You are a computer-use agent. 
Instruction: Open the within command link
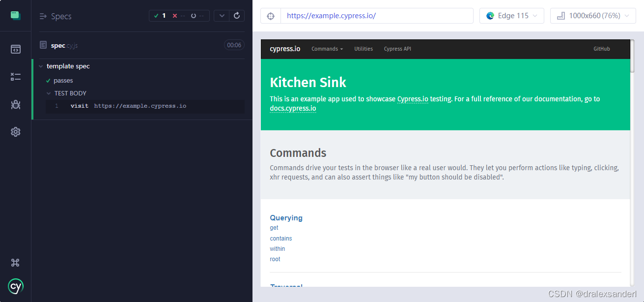tap(278, 249)
